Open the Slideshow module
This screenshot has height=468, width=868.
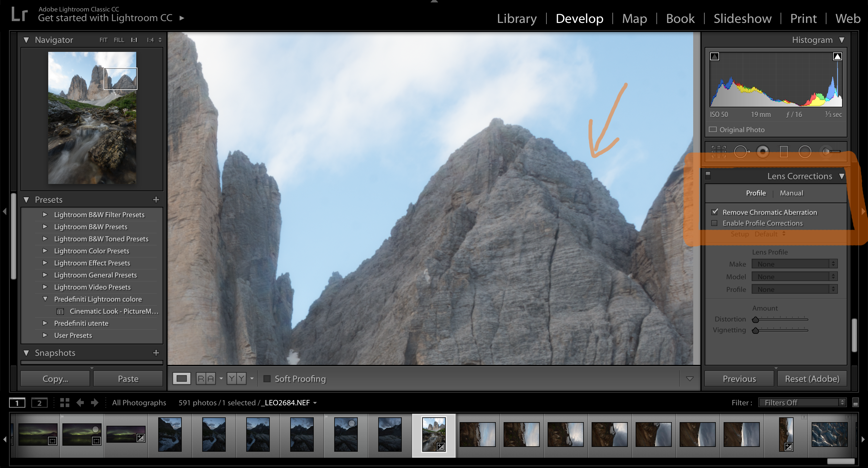pyautogui.click(x=742, y=18)
